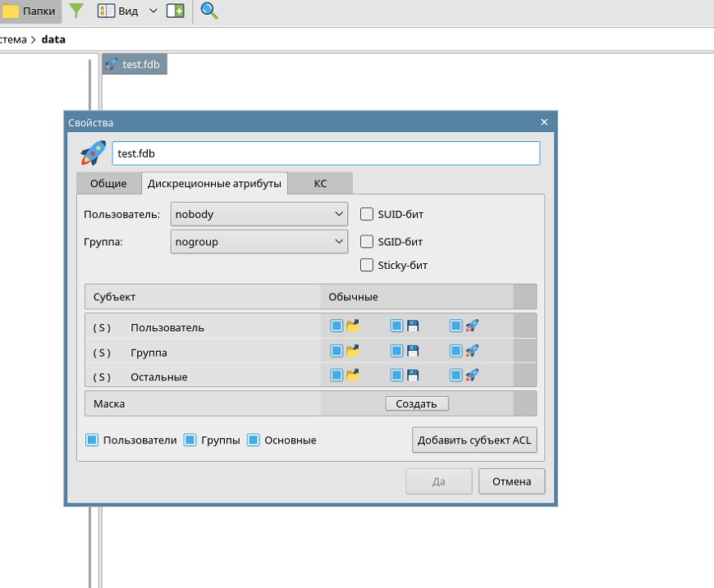Screen dimensions: 714x588
Task: Click the test.fdb filename input field
Action: [326, 153]
